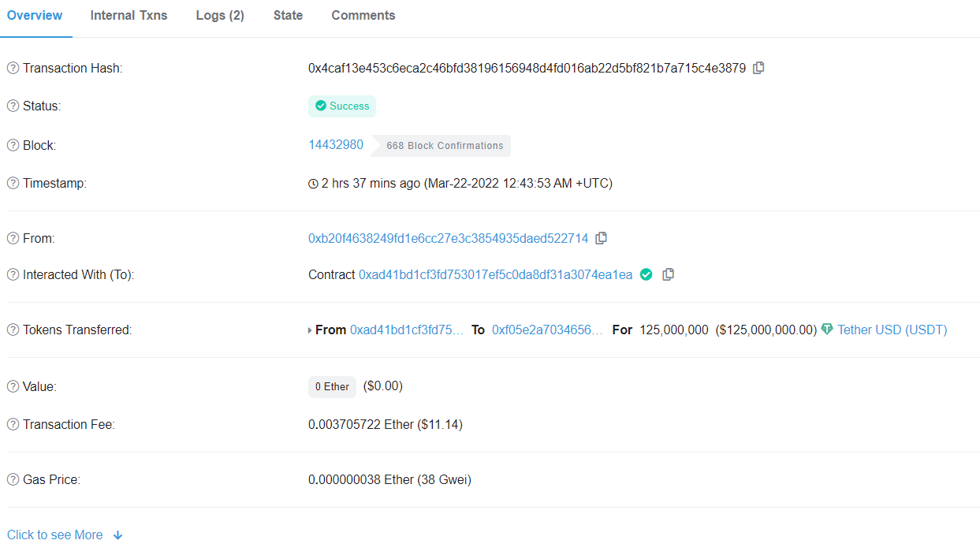Switch to the State tab

click(x=288, y=15)
